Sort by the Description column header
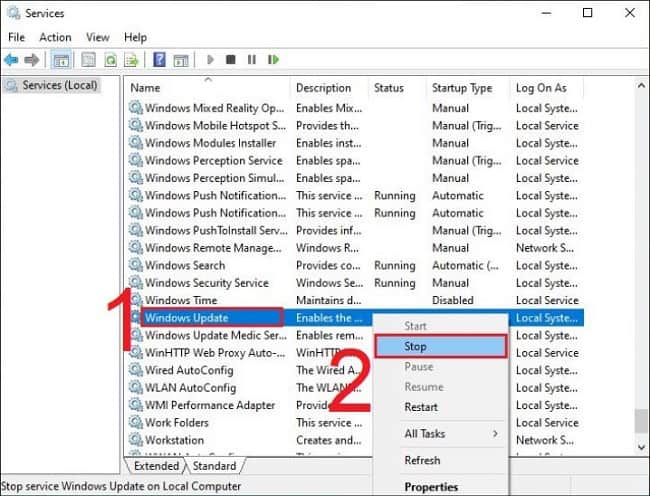This screenshot has width=650, height=496. pyautogui.click(x=329, y=88)
